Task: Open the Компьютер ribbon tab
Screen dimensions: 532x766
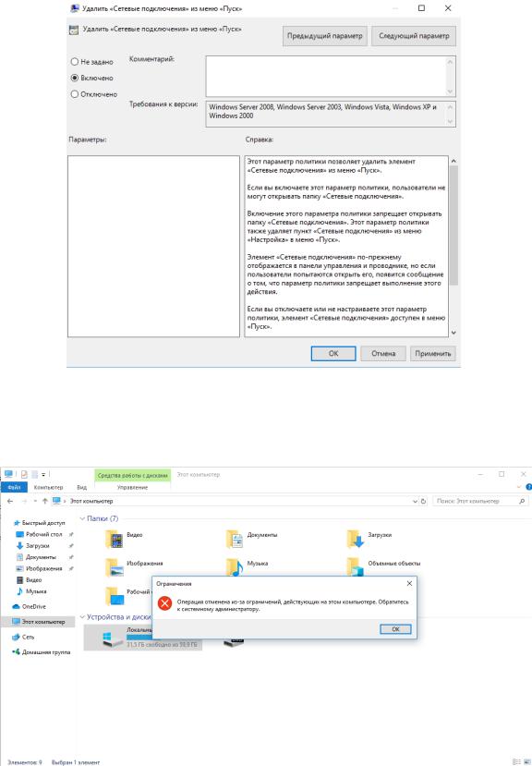Action: [x=48, y=487]
